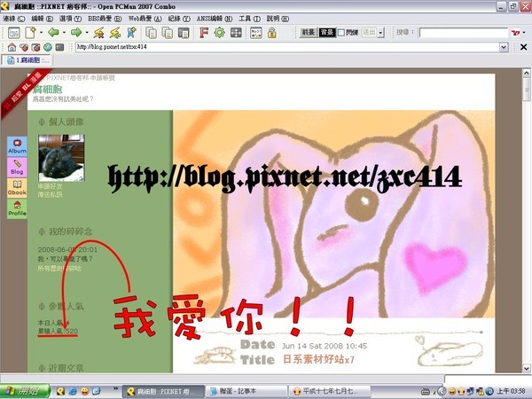Click the third red icon beside heart
The width and height of the screenshot is (532, 399).
click(x=35, y=47)
